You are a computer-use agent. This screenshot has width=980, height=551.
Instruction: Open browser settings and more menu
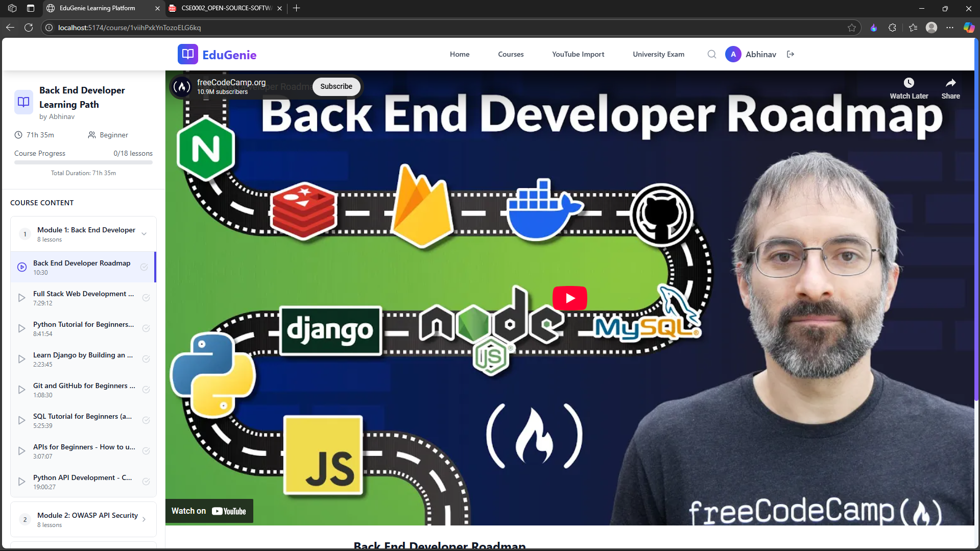click(950, 28)
